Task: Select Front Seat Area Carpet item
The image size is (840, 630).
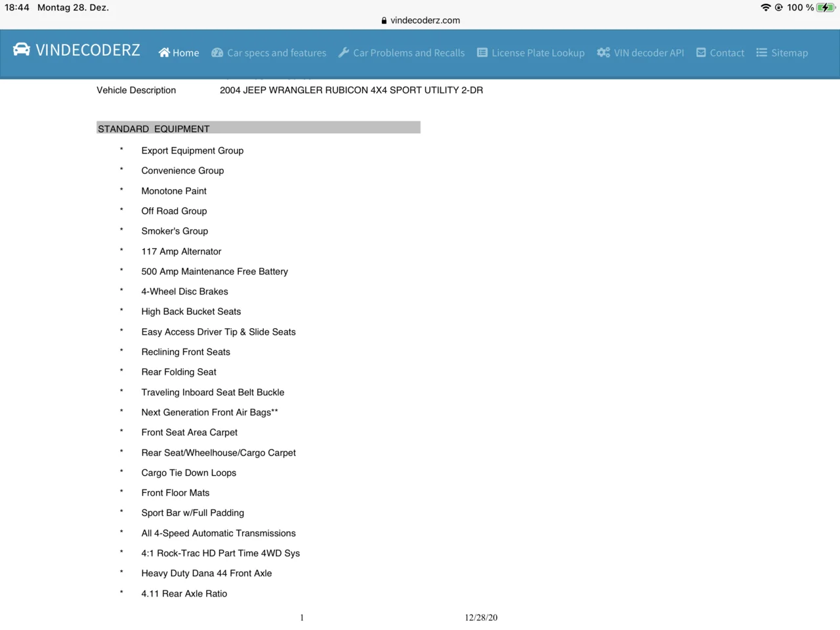Action: pyautogui.click(x=189, y=432)
